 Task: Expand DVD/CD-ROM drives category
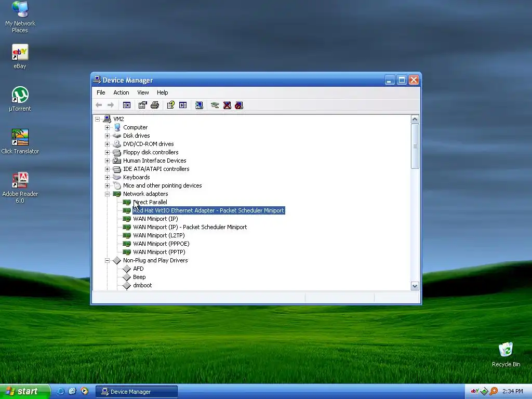point(107,144)
